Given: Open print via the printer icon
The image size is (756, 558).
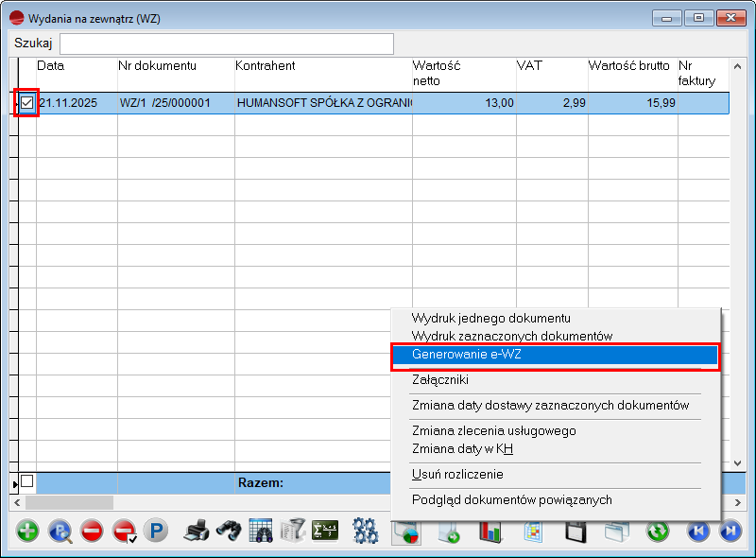Looking at the screenshot, I should pyautogui.click(x=196, y=531).
